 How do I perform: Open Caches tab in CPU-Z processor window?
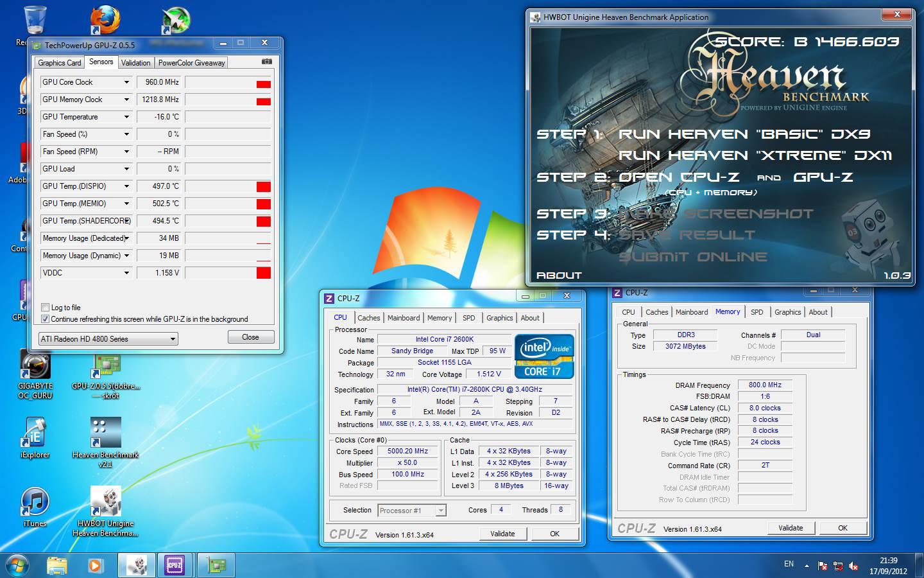pyautogui.click(x=369, y=318)
